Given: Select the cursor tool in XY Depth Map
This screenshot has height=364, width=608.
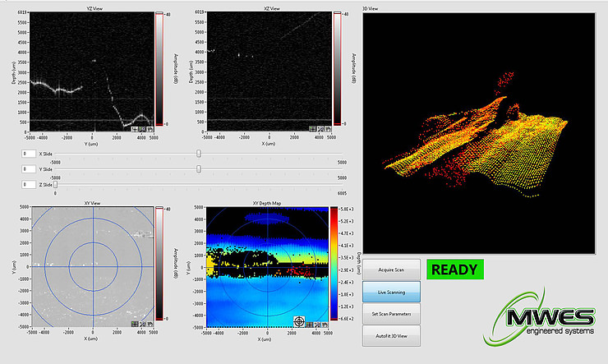Looking at the screenshot, I should pos(310,325).
